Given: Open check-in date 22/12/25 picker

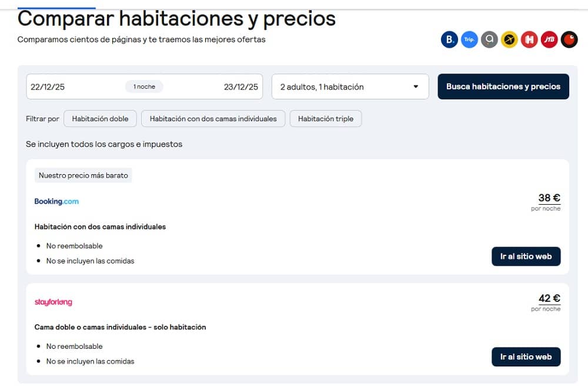Looking at the screenshot, I should click(x=48, y=86).
